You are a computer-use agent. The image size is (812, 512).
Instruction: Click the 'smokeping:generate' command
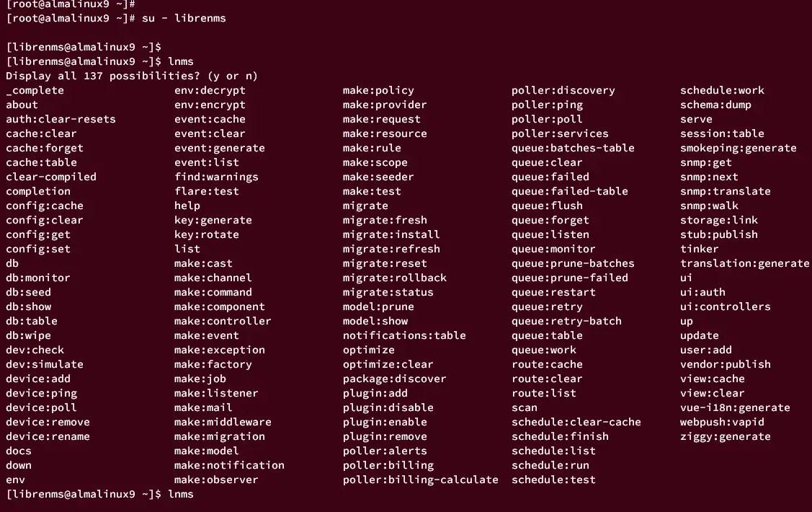tap(738, 149)
